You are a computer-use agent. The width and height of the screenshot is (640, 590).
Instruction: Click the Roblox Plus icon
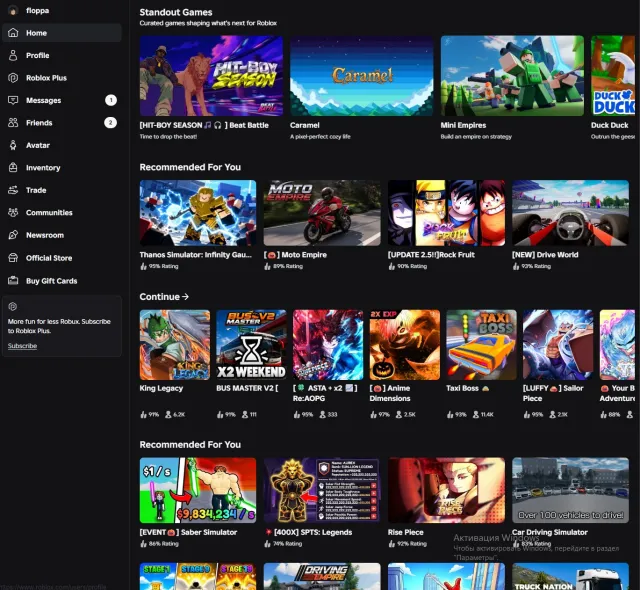click(13, 78)
